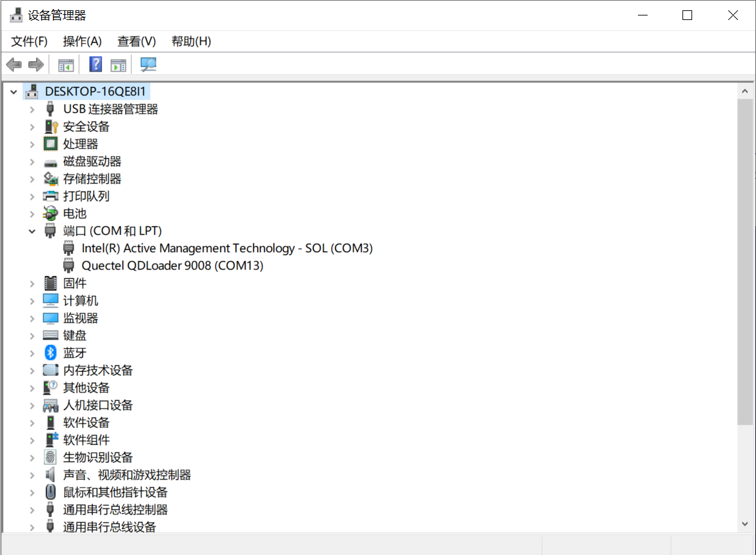Select the 监视器 category label

[x=81, y=318]
